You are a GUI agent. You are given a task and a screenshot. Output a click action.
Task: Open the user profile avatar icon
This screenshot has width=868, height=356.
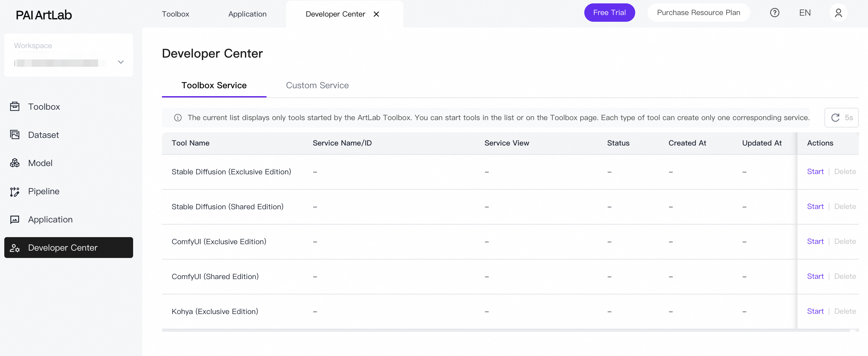click(x=838, y=13)
